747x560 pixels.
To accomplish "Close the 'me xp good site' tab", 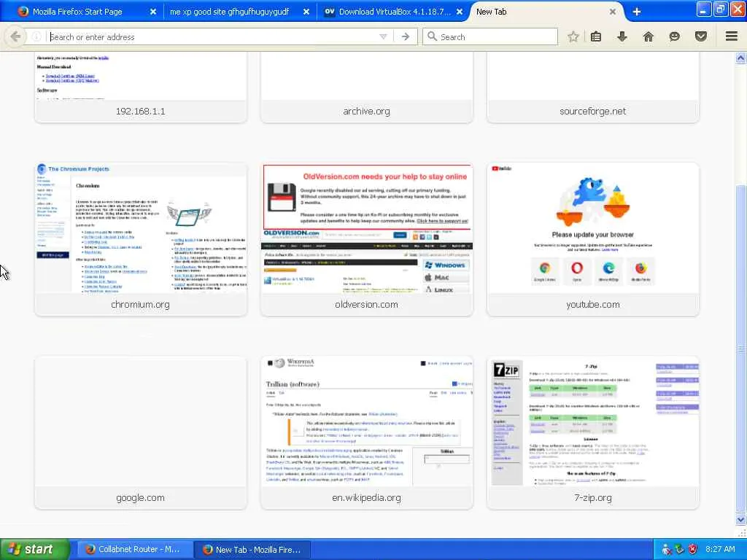I will tap(306, 12).
